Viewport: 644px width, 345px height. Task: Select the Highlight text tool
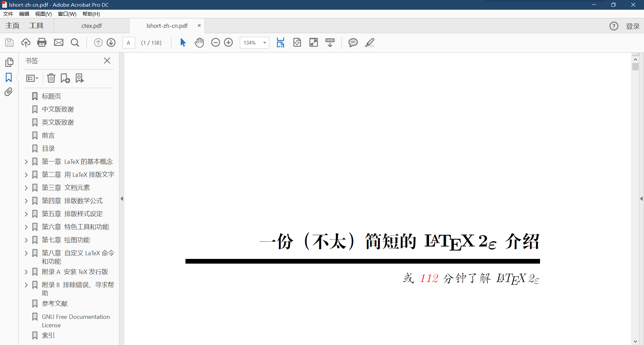click(370, 43)
